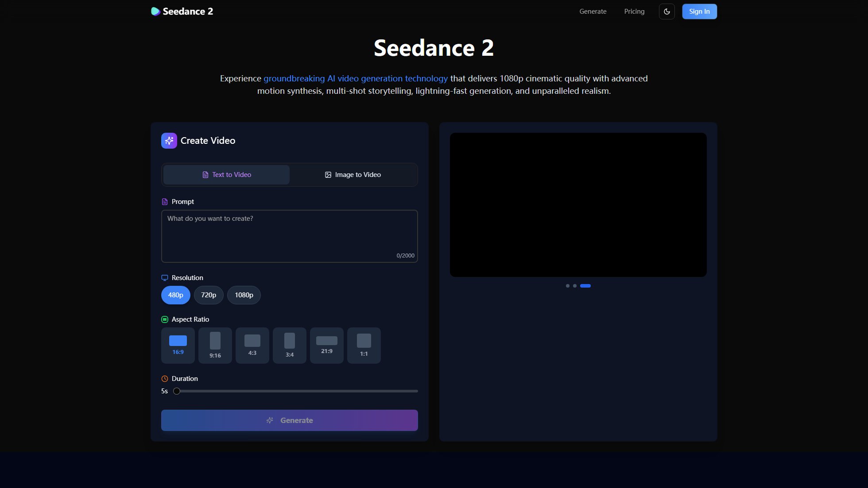Click the frame icon beside Aspect Ratio
Viewport: 868px width, 488px height.
pyautogui.click(x=164, y=319)
